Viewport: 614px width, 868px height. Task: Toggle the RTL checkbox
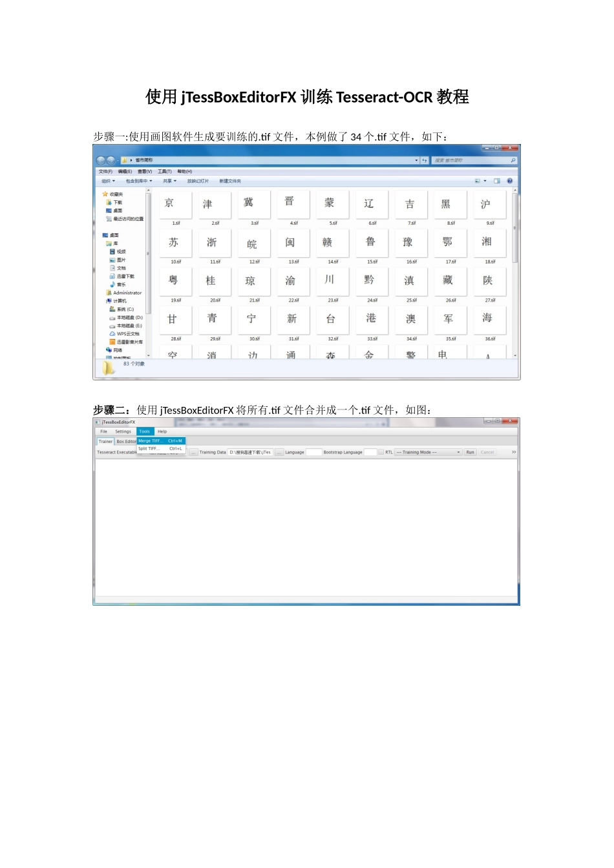(381, 452)
